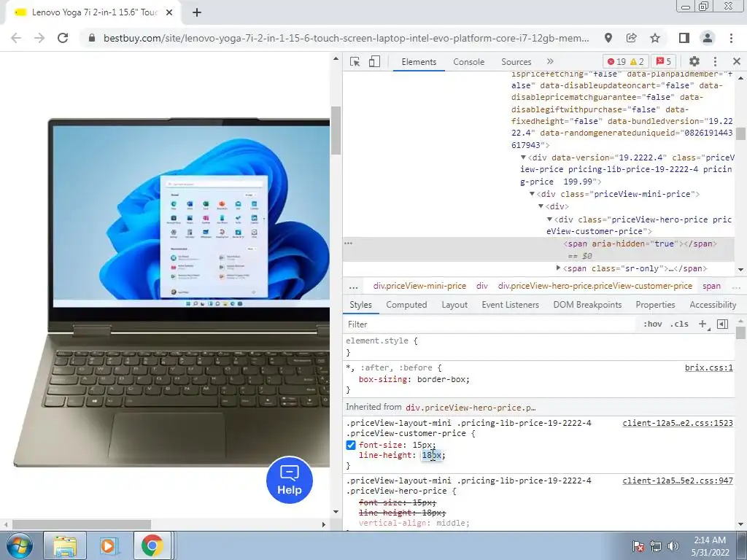
Task: Open the Properties tab
Action: click(x=655, y=305)
